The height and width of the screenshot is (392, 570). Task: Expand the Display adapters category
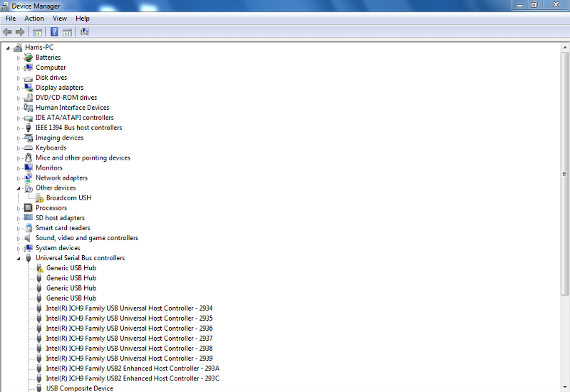19,88
